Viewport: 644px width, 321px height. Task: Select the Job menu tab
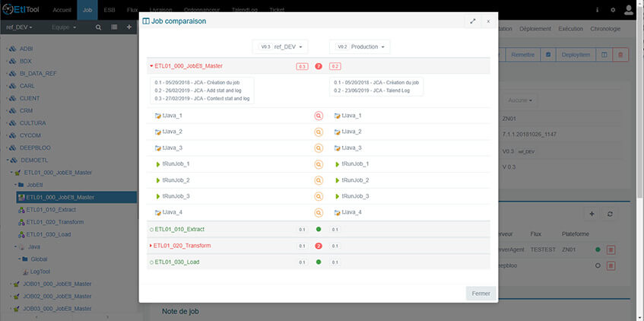tap(87, 10)
